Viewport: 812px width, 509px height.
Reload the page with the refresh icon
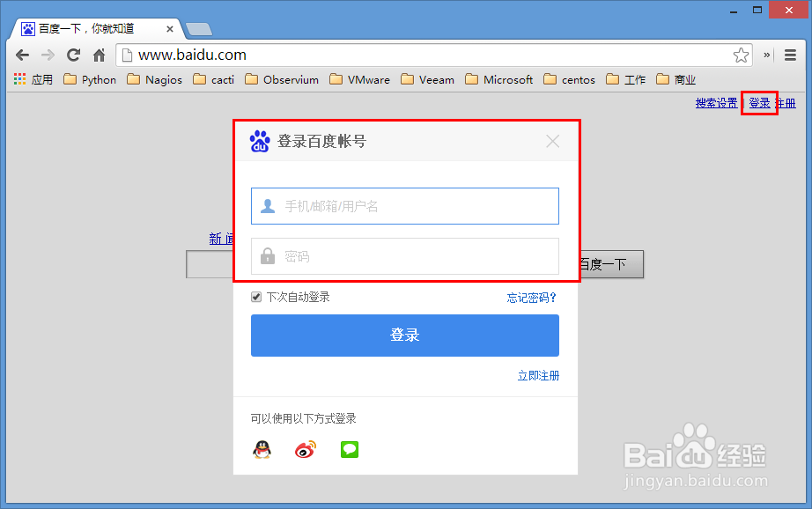(73, 55)
